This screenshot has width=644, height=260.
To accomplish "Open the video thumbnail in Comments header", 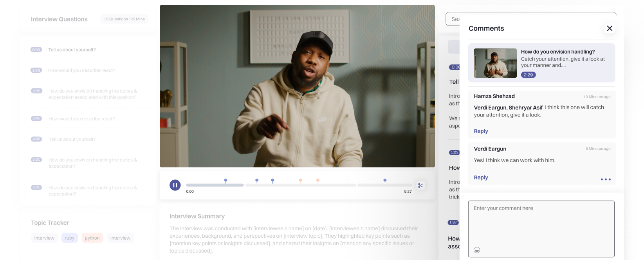I will (495, 63).
